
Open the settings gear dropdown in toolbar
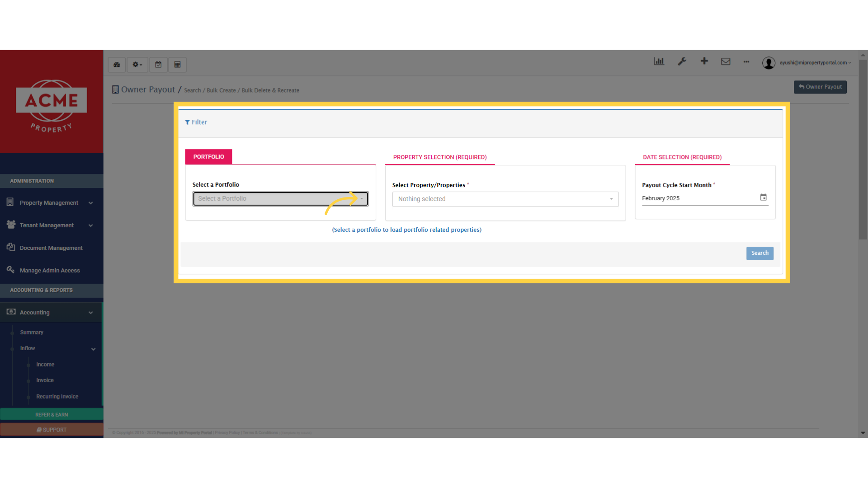click(x=137, y=65)
